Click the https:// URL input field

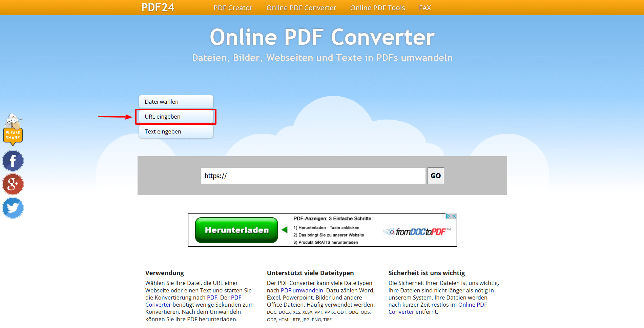pos(313,176)
